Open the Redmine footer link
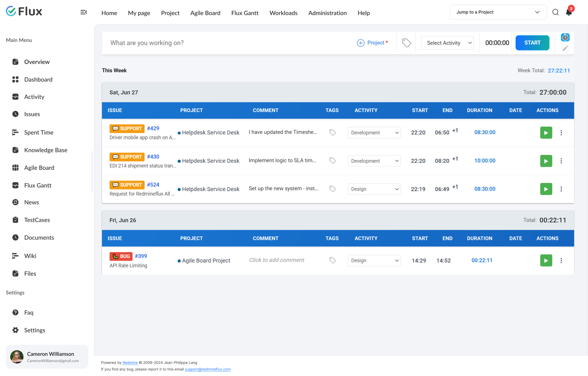 click(130, 363)
